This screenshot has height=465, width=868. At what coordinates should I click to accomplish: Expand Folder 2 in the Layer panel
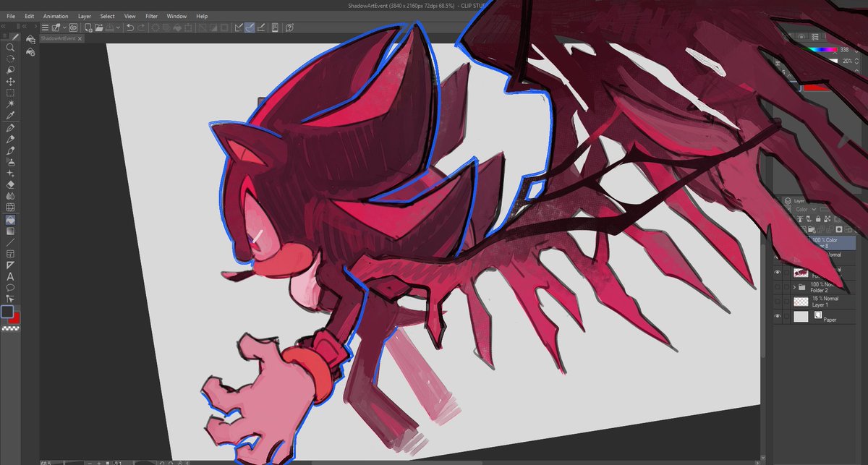[794, 287]
